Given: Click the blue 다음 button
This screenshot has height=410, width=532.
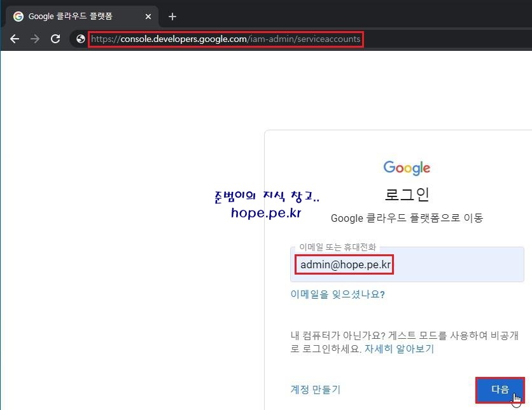Looking at the screenshot, I should pyautogui.click(x=500, y=389).
